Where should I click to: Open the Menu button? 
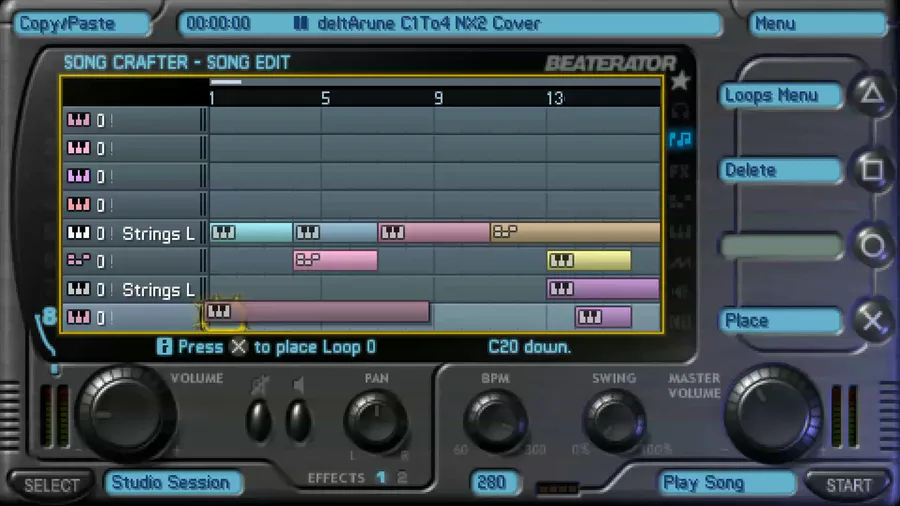click(817, 24)
